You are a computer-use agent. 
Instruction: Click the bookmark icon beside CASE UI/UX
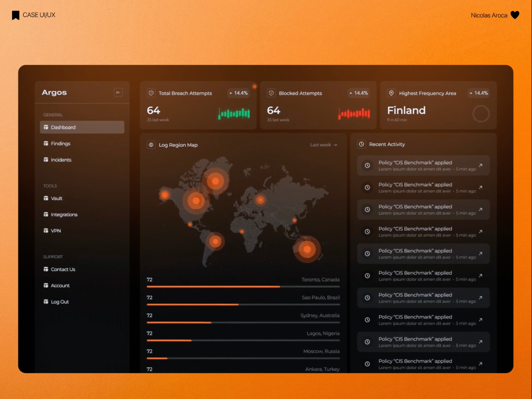[15, 15]
